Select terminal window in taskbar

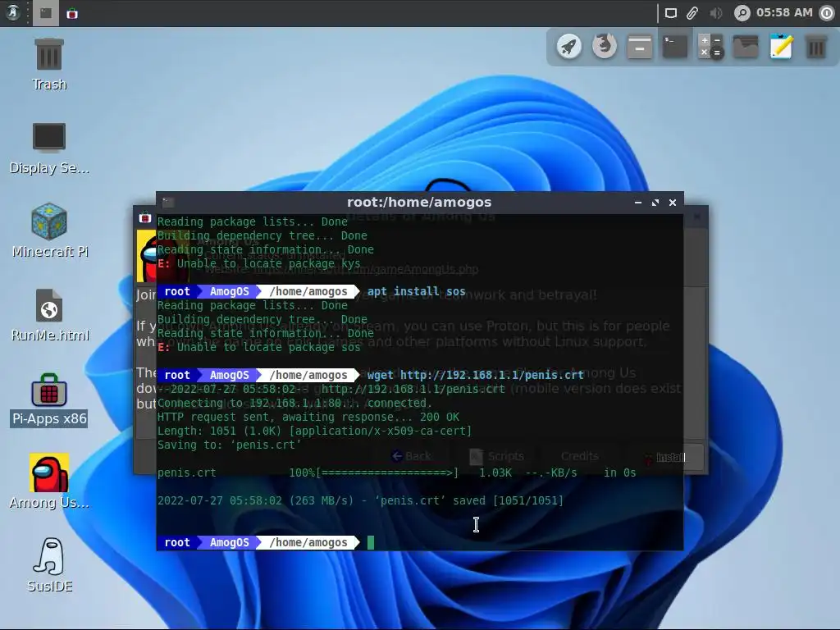[46, 13]
